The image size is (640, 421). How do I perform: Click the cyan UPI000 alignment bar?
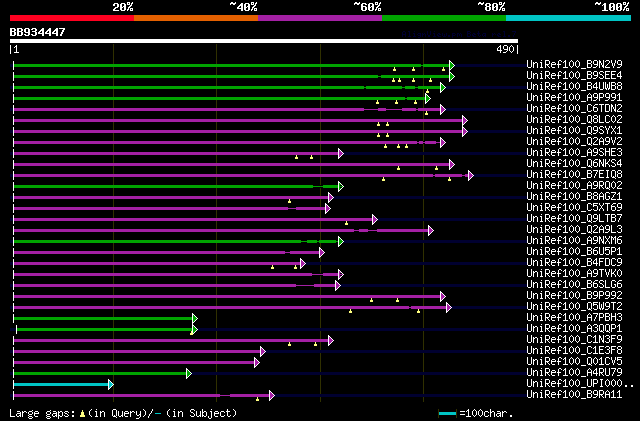pyautogui.click(x=61, y=385)
